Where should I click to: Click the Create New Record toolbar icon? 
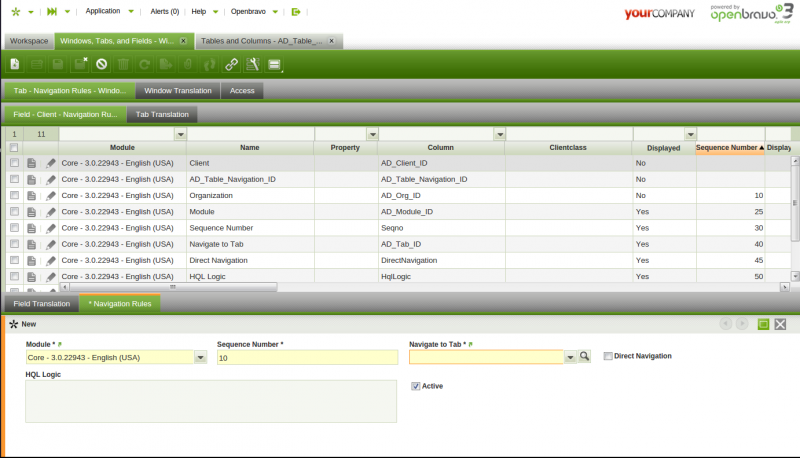[x=15, y=65]
